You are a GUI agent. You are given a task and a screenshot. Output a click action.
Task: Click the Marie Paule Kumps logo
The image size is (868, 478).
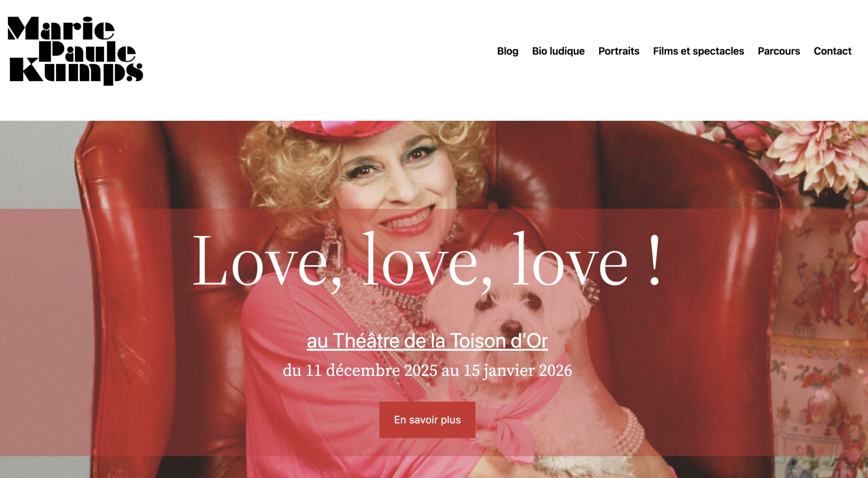(75, 51)
